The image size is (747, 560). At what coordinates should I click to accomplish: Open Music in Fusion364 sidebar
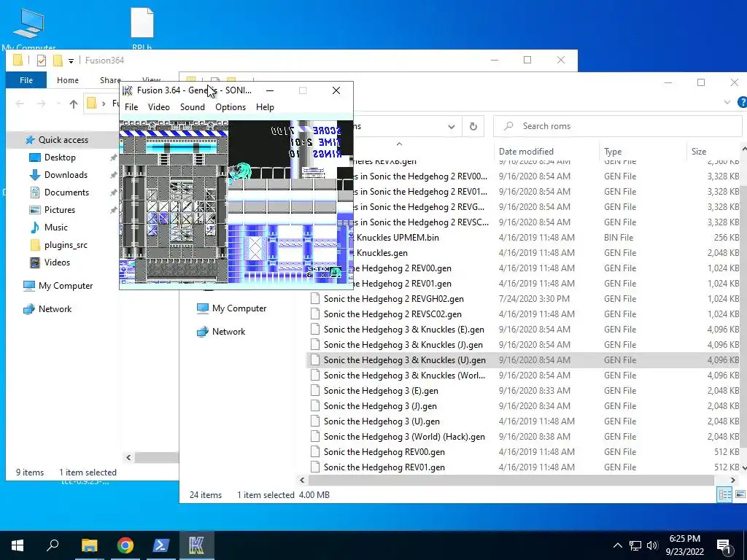point(55,227)
